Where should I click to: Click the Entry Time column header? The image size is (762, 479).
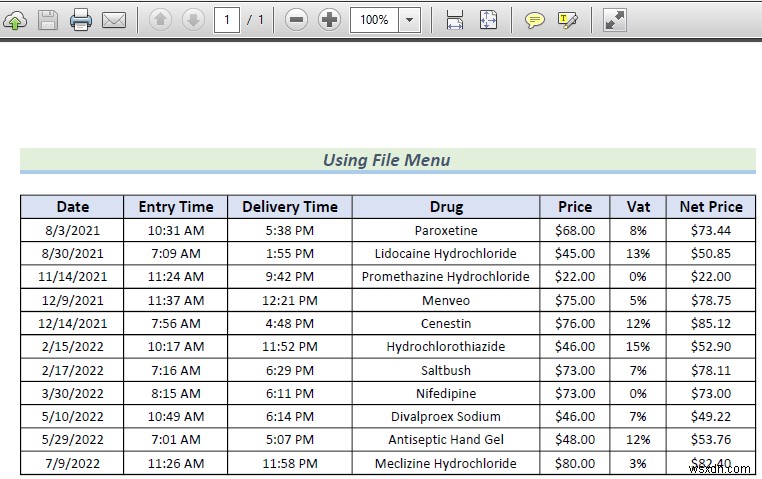click(x=176, y=207)
